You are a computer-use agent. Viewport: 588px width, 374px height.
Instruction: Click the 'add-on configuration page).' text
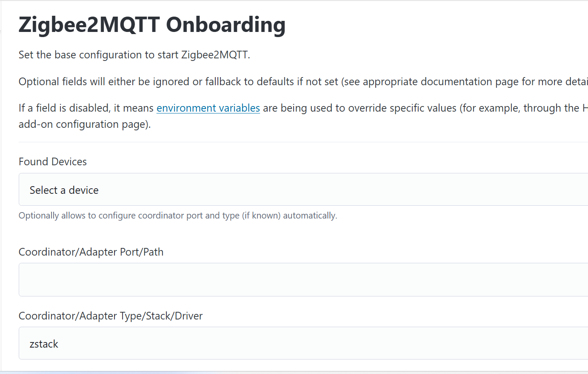[85, 124]
